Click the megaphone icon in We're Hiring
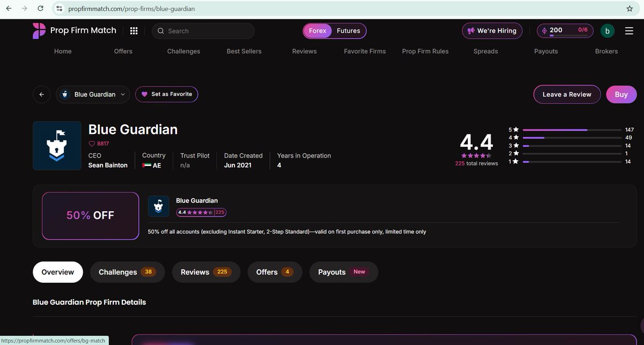Image resolution: width=644 pixels, height=345 pixels. [471, 31]
